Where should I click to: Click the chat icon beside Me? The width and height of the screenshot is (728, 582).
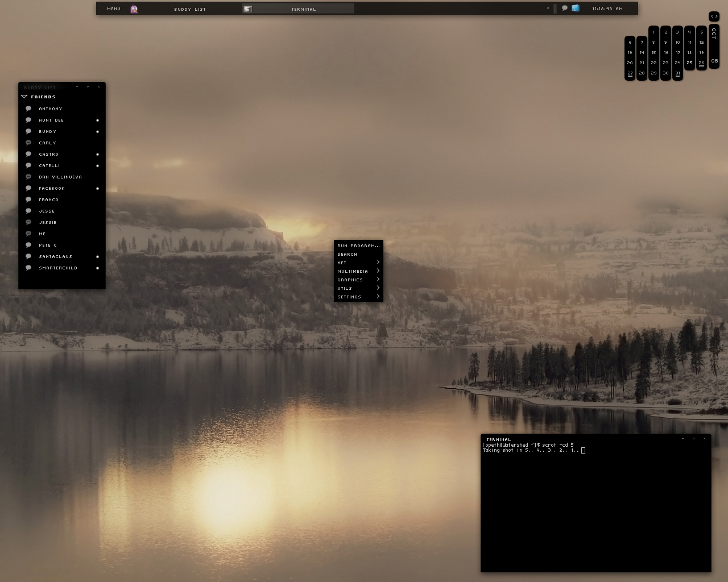[28, 234]
